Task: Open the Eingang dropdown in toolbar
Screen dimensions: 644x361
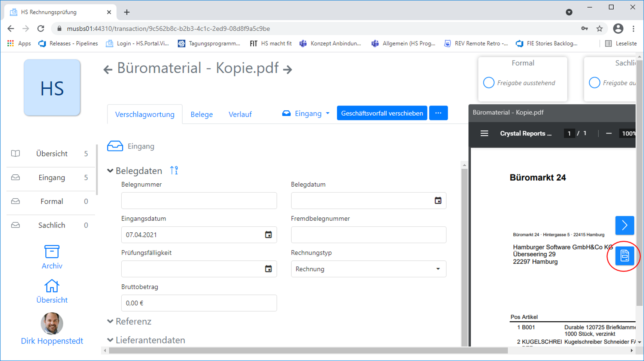Action: click(x=306, y=113)
